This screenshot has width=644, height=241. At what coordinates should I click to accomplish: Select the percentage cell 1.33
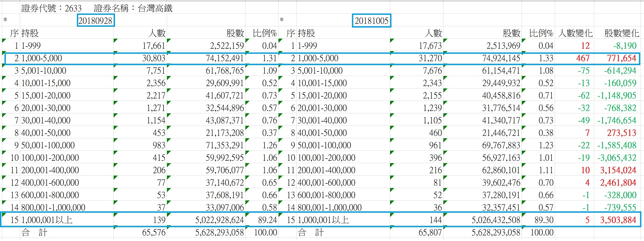pos(546,58)
